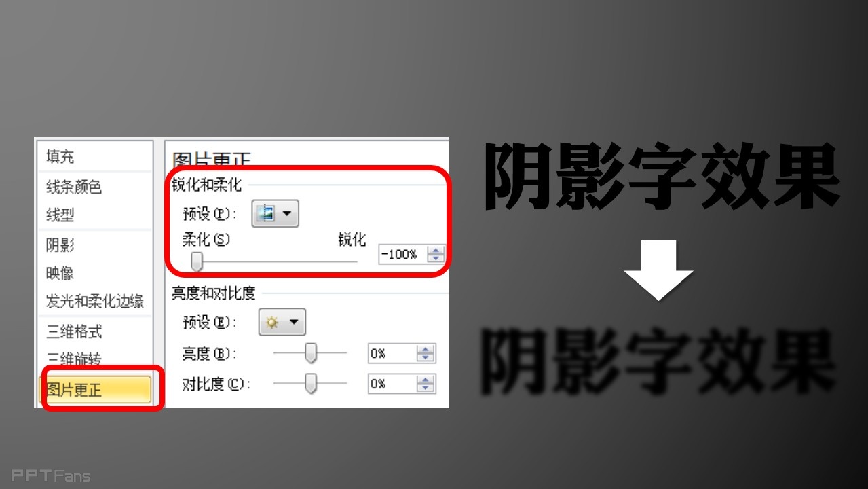This screenshot has height=489, width=868.
Task: Click the soften/sharpen slider handle
Action: [x=197, y=261]
